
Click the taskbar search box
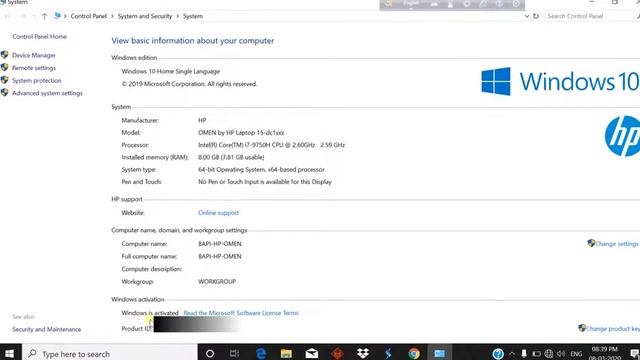tap(110, 353)
